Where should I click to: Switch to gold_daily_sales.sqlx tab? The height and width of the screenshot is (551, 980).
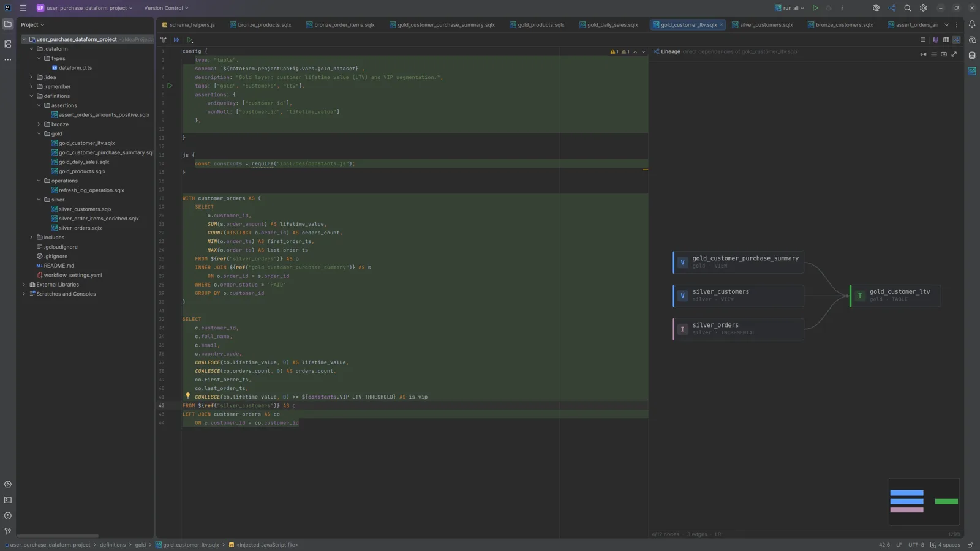pos(609,25)
